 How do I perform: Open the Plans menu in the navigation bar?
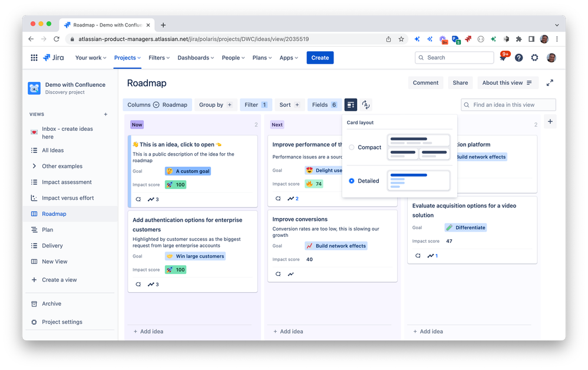tap(262, 58)
